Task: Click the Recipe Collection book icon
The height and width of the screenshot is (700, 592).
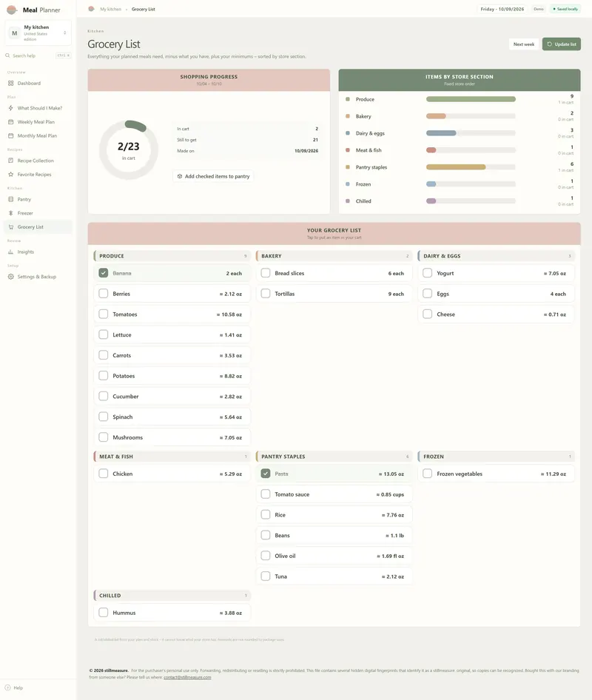Action: [x=10, y=161]
